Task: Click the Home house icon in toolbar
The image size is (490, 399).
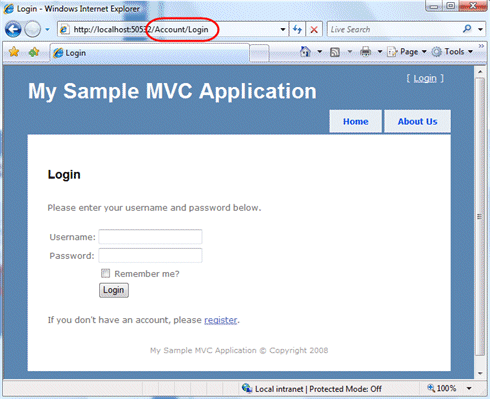Action: pos(305,52)
